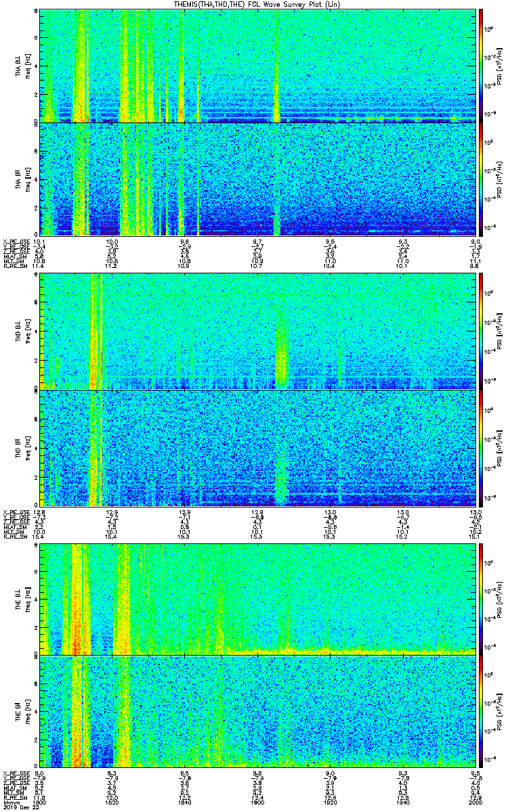The image size is (508, 812).
Task: Click the THA B⊥ PSD [nT²/Hz] colorbar label
Action: pyautogui.click(x=500, y=66)
